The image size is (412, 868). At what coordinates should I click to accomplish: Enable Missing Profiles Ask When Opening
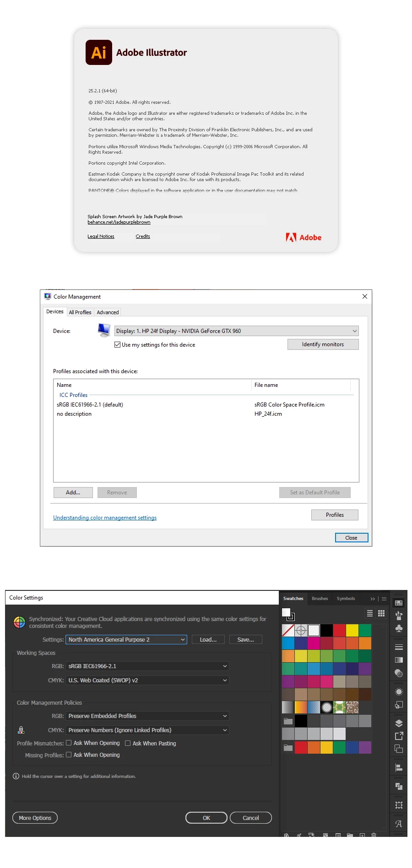[x=69, y=755]
